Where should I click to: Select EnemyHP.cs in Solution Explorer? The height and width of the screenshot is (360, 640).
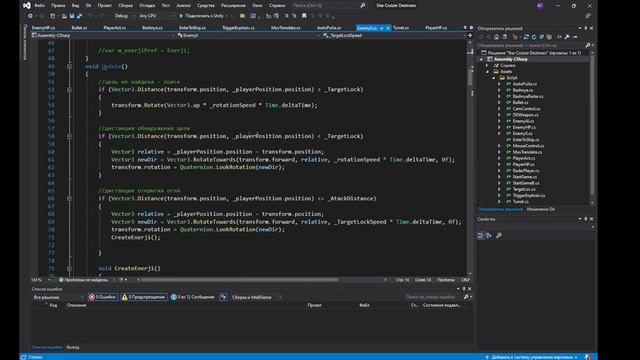[524, 127]
